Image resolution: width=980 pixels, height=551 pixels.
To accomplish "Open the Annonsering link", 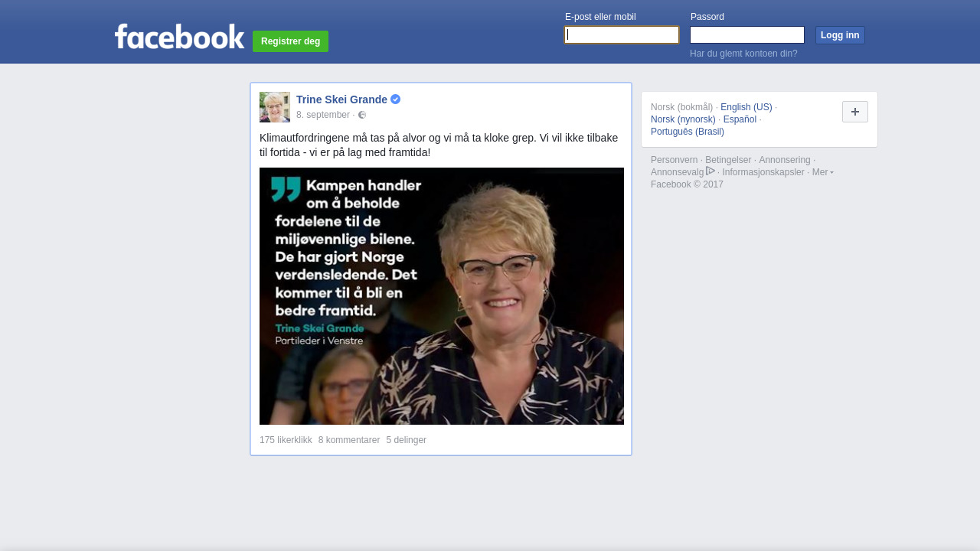I will click(x=784, y=160).
